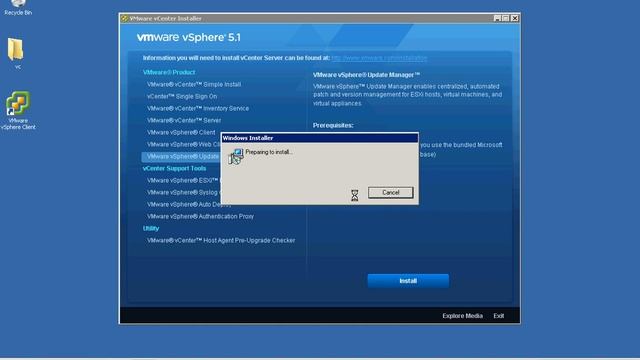Screen dimensions: 640x360
Task: Select highlighted VMware vSphere Update Manager
Action: (181, 157)
